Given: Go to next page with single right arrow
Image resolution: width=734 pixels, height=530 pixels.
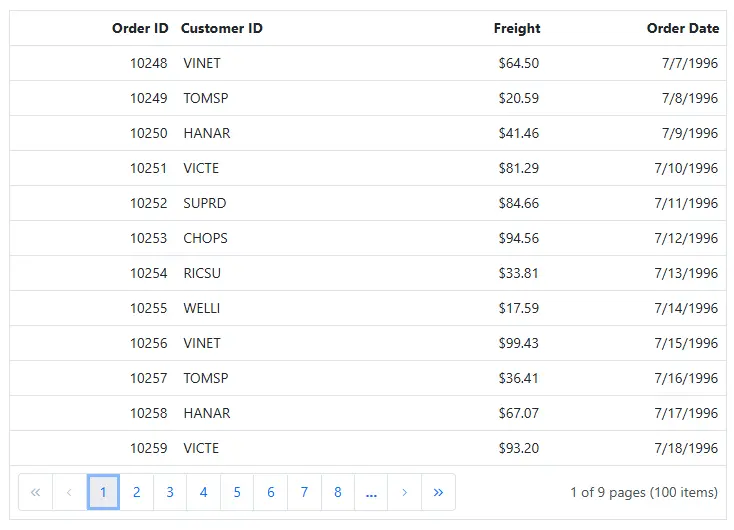Looking at the screenshot, I should (x=404, y=492).
